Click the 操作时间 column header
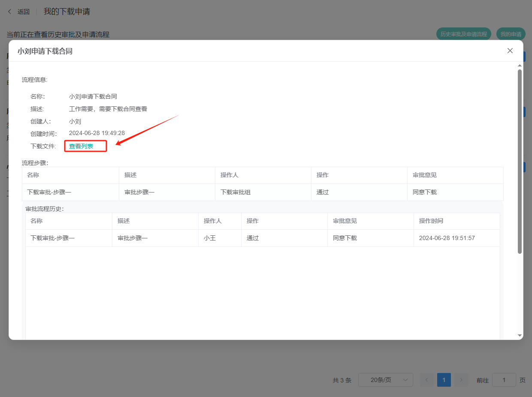The image size is (532, 397). [431, 221]
